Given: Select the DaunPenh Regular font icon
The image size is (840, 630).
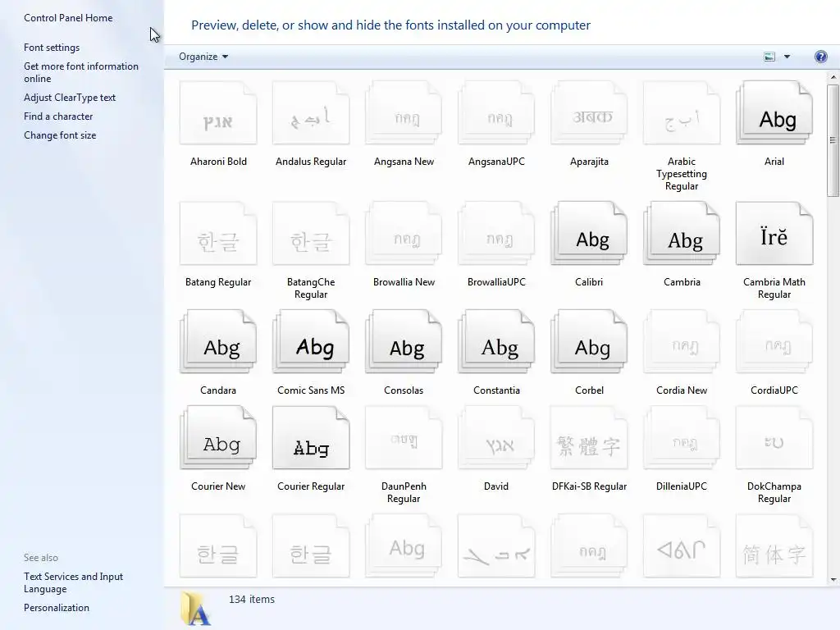Looking at the screenshot, I should pos(404,438).
